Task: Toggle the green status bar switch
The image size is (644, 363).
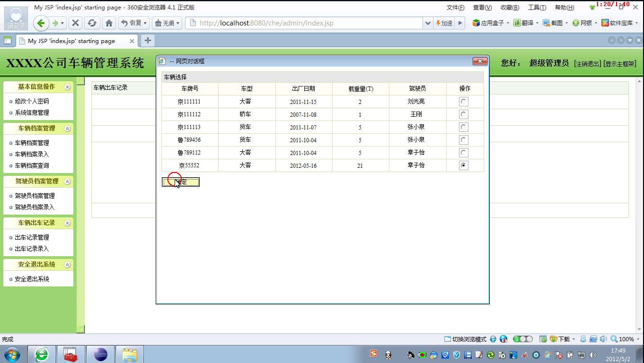Action: pos(522,339)
